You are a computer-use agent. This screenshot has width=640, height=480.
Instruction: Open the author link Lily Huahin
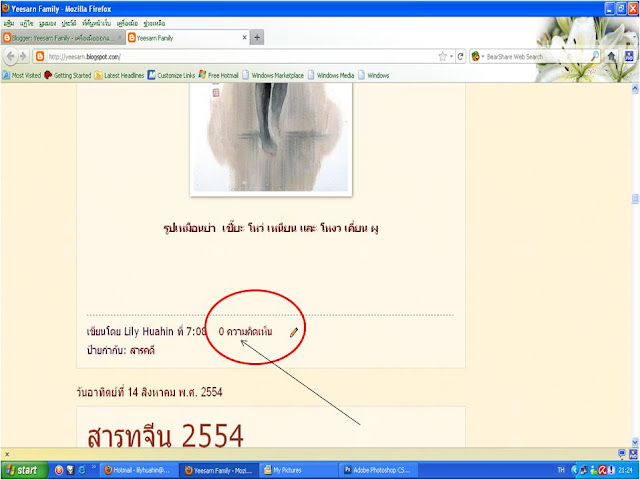coord(149,331)
